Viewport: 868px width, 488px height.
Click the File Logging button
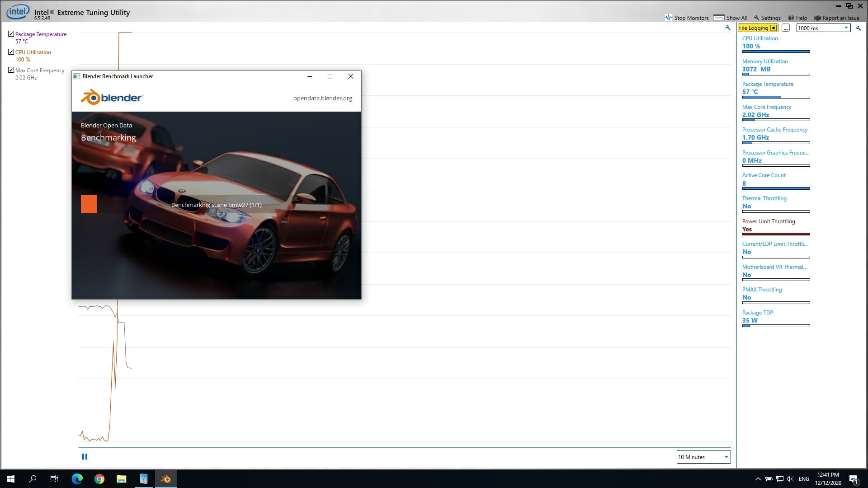tap(758, 28)
